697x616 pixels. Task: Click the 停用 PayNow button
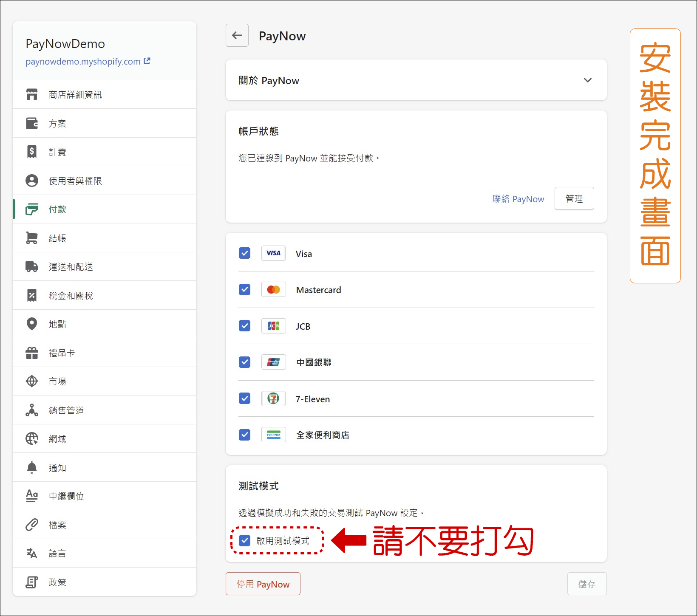263,584
